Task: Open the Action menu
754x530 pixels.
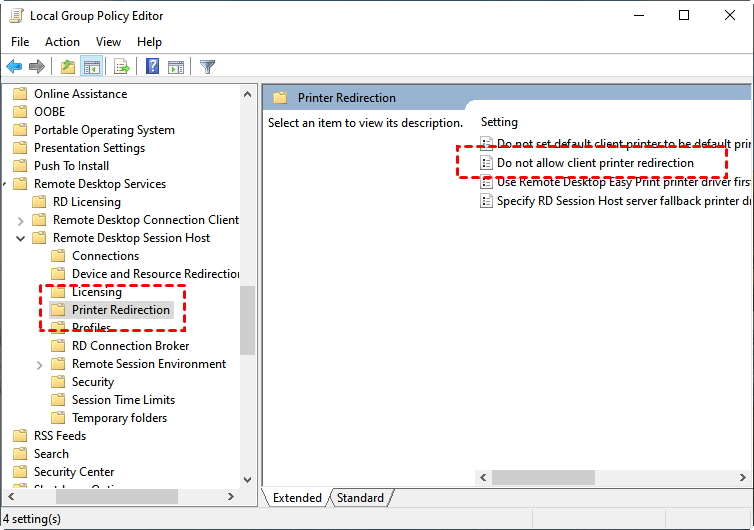Action: [x=62, y=42]
